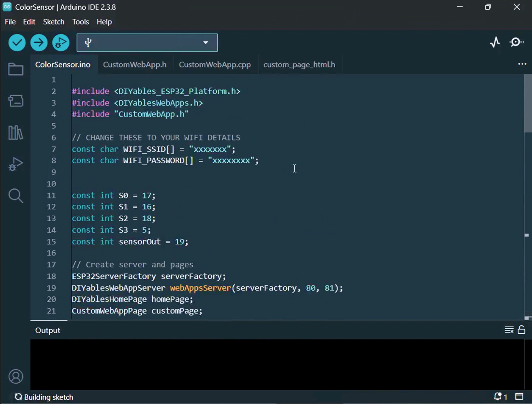Switch to the ColorSensor.ino tab
This screenshot has width=532, height=404.
point(63,64)
